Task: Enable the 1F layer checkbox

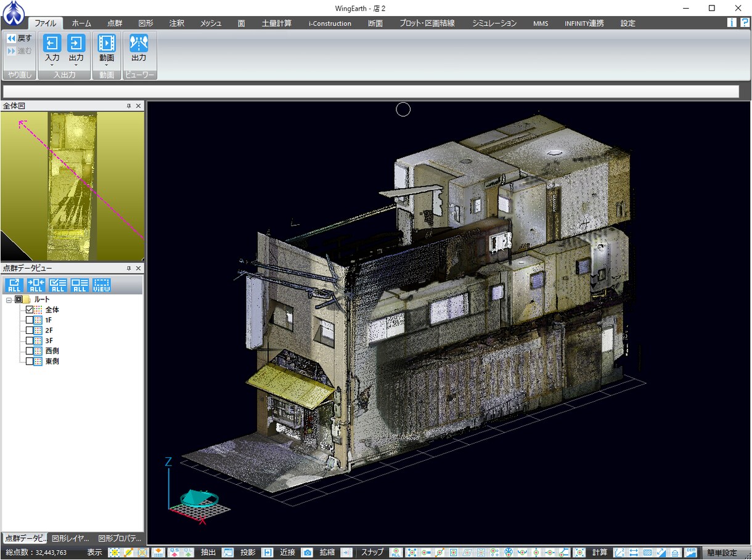Action: tap(30, 320)
